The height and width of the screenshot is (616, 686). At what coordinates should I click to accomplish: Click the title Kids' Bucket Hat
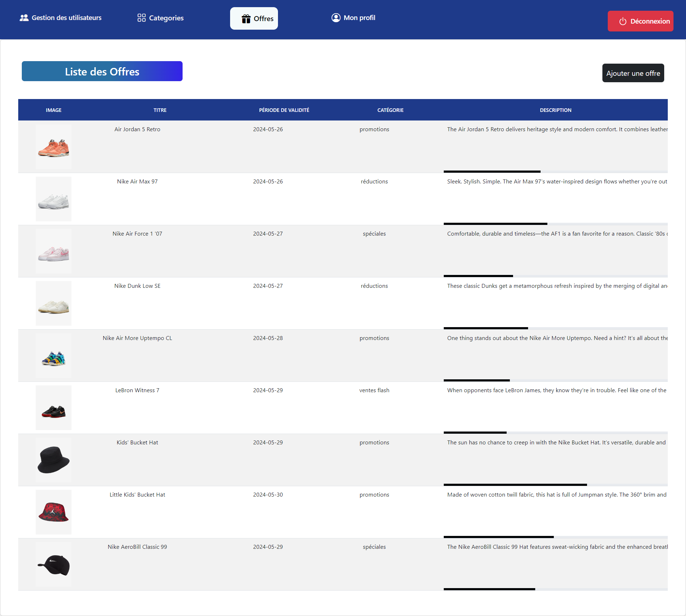pyautogui.click(x=137, y=443)
